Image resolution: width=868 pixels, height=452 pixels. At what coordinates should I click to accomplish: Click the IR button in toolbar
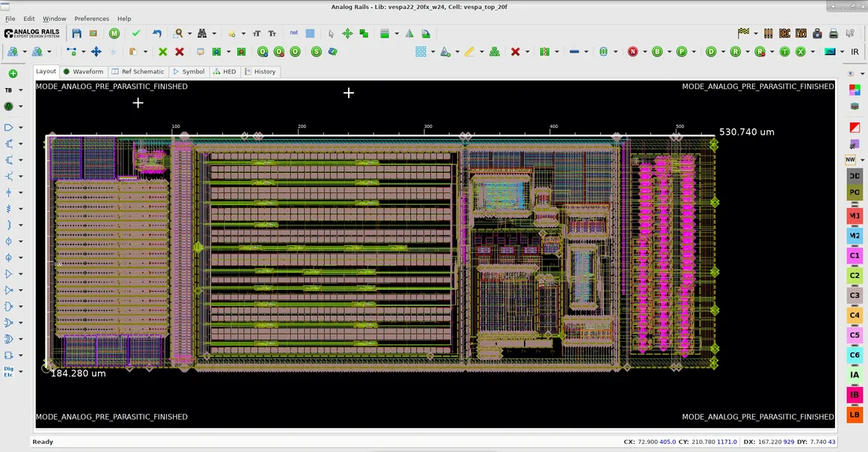coord(855,52)
